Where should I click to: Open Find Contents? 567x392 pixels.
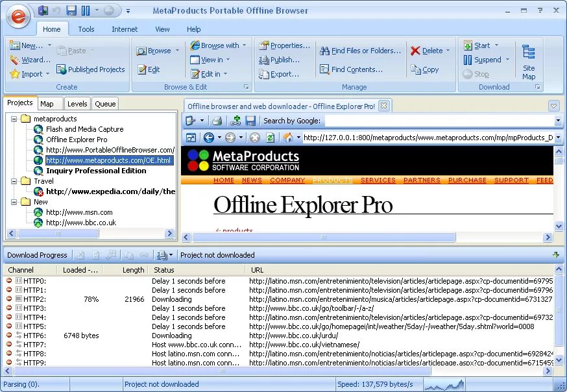[351, 69]
